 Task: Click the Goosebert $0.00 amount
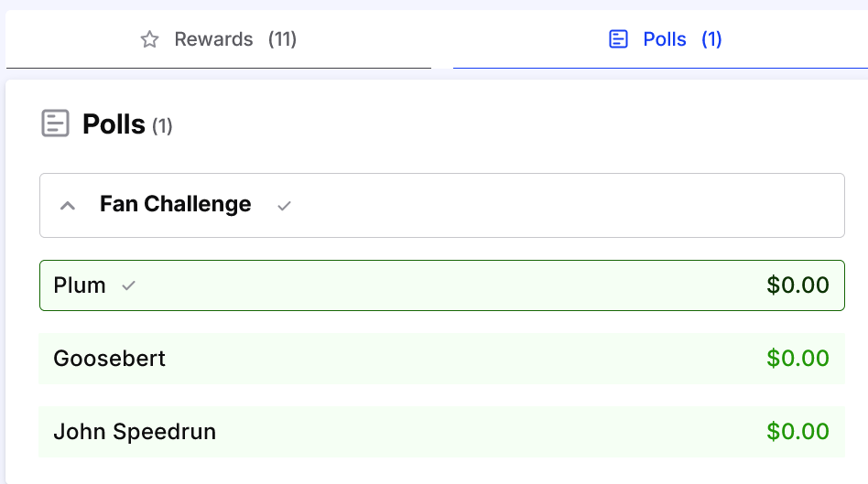pos(797,359)
